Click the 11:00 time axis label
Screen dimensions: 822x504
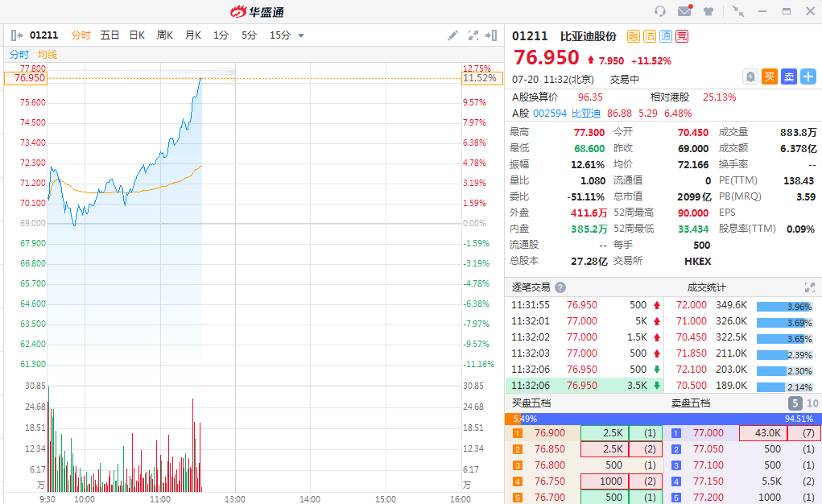pyautogui.click(x=160, y=499)
